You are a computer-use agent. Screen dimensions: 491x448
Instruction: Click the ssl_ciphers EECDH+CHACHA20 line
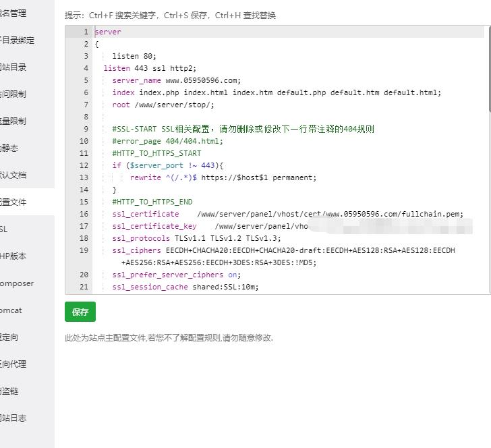point(283,256)
